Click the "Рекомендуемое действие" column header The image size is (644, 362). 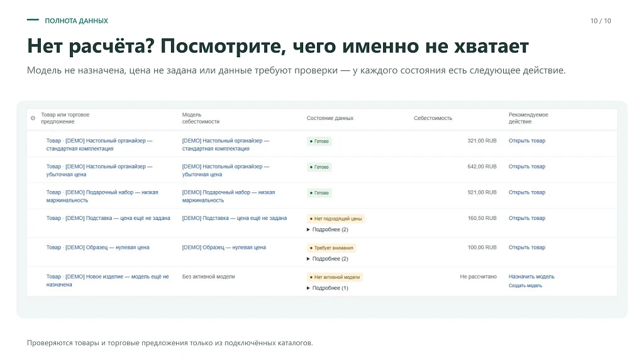(528, 118)
